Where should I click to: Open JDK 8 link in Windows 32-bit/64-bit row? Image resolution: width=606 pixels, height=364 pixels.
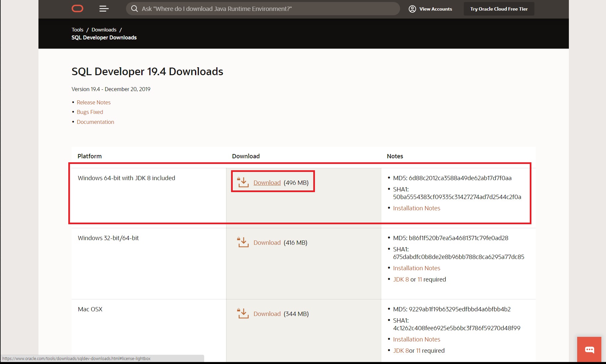pyautogui.click(x=401, y=279)
